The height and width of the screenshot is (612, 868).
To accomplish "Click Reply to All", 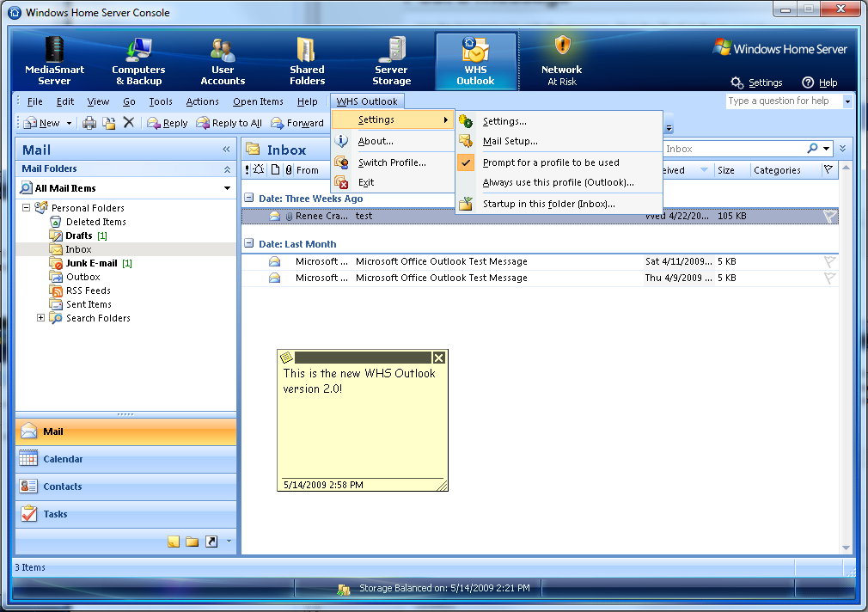I will pyautogui.click(x=229, y=123).
